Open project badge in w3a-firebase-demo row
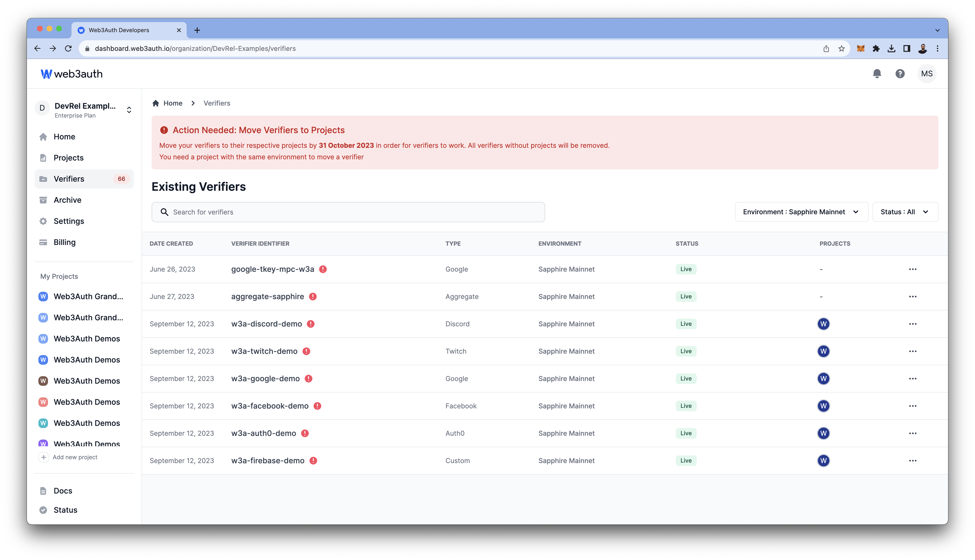 [x=823, y=460]
